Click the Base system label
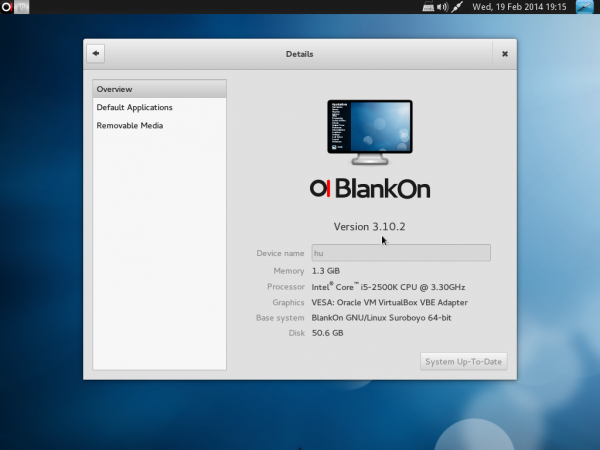This screenshot has height=450, width=600. point(280,318)
